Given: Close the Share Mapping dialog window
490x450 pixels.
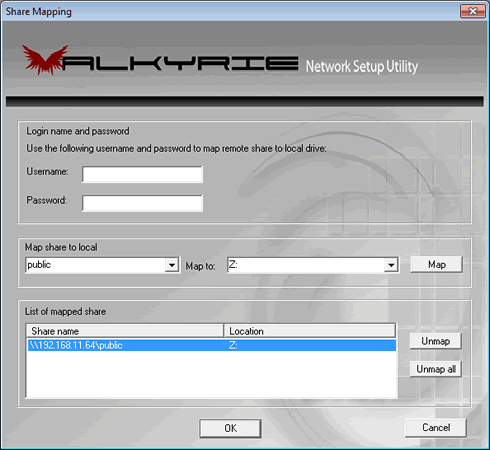Looking at the screenshot, I should (473, 11).
